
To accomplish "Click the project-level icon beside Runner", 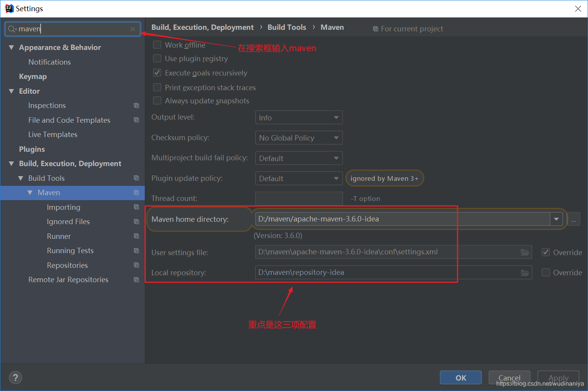I will 136,236.
